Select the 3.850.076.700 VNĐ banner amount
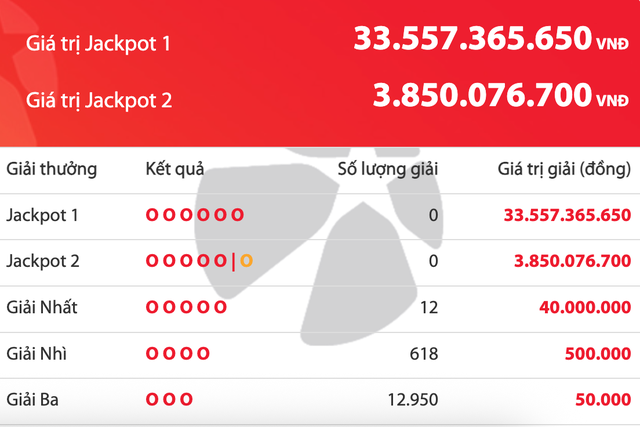This screenshot has height=427, width=640. point(500,96)
